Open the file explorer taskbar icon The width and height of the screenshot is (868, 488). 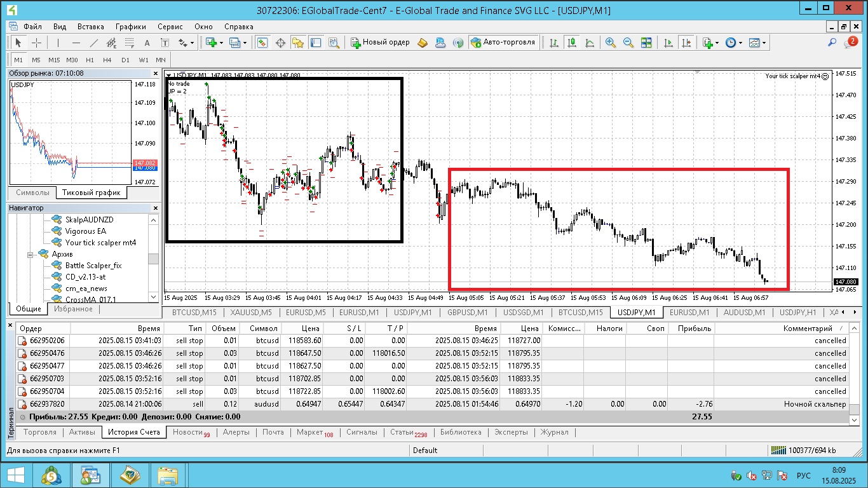tap(168, 475)
